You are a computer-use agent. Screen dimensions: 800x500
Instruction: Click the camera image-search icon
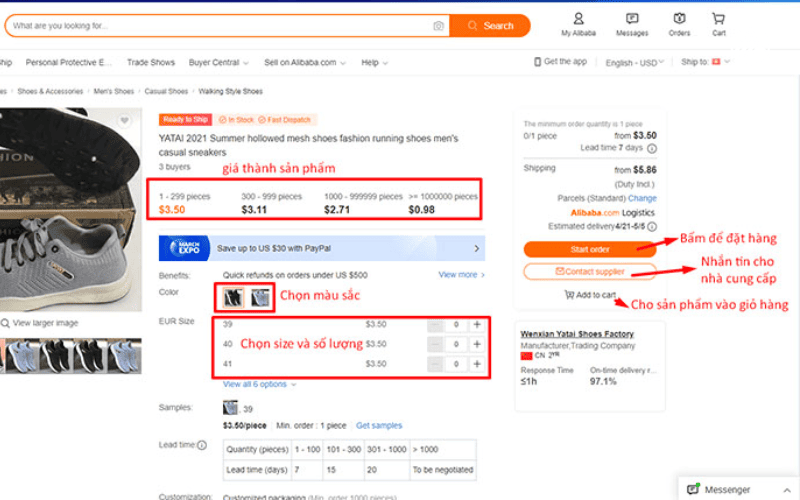point(438,26)
